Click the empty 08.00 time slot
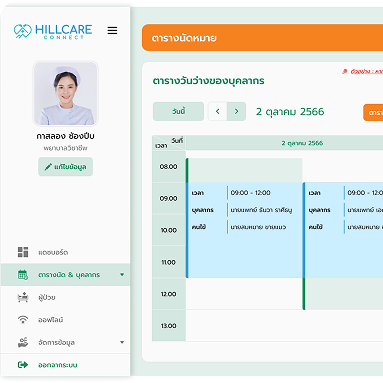383x383 pixels. pyautogui.click(x=244, y=170)
